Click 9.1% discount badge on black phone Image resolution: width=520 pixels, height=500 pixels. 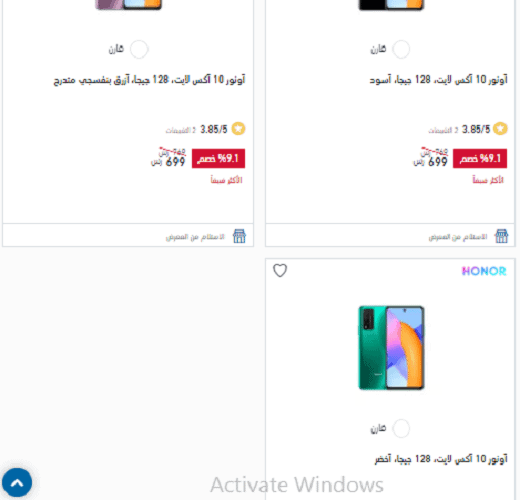(x=480, y=158)
